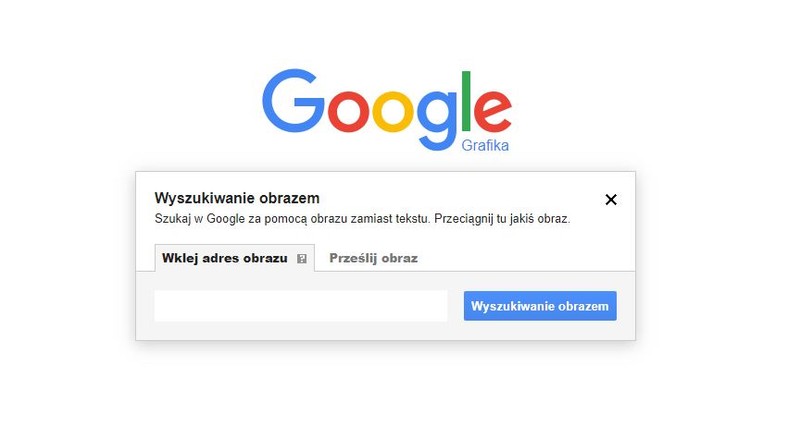
Task: Click the red letter e in logo
Action: point(491,111)
